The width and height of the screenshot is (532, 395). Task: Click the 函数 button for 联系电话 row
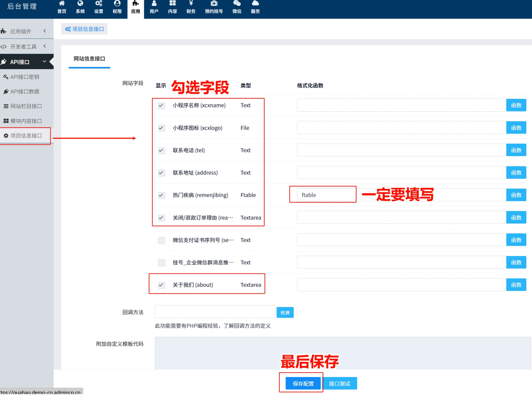coord(516,150)
